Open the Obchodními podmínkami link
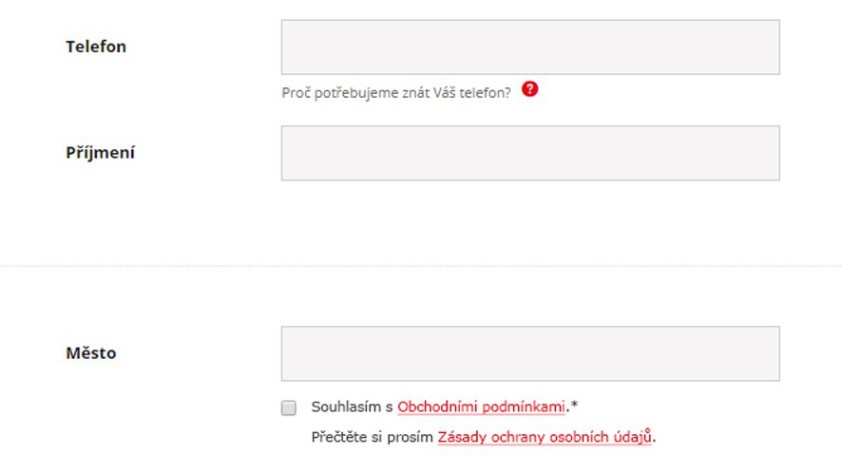The image size is (842, 473). [481, 407]
